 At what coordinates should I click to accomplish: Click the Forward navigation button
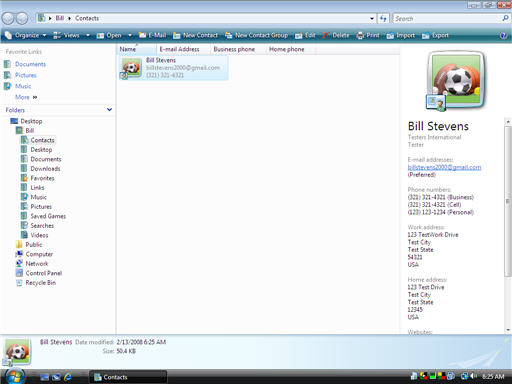click(x=22, y=18)
